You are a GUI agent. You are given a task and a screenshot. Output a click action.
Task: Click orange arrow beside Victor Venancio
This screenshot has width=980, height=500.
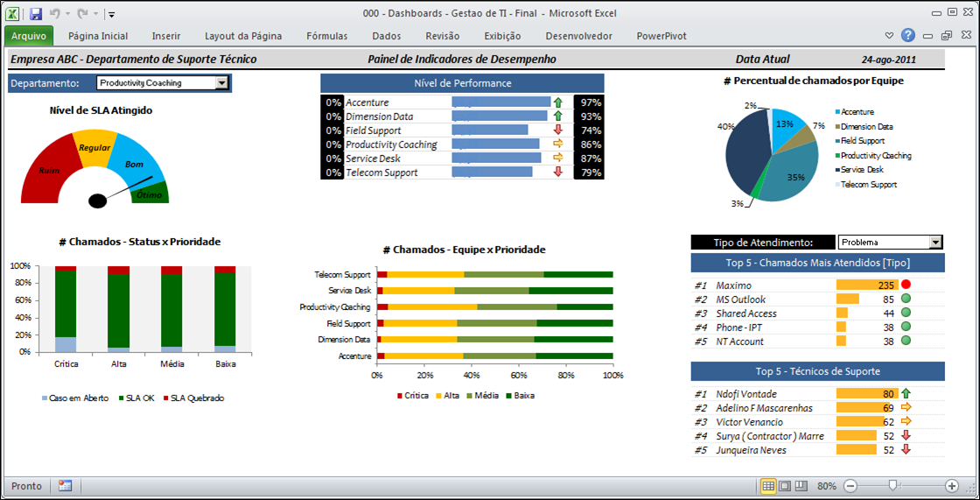(x=906, y=421)
